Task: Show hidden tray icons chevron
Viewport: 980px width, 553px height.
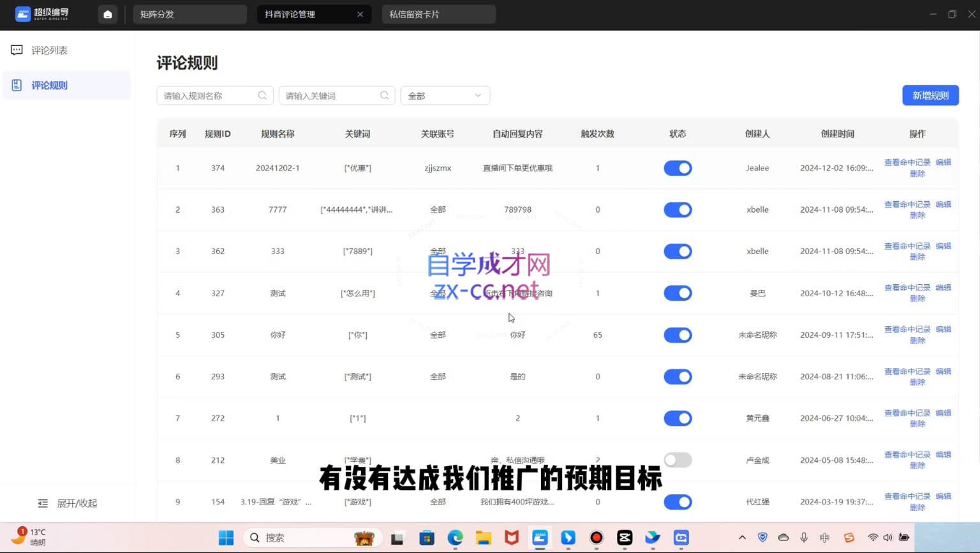Action: click(742, 538)
